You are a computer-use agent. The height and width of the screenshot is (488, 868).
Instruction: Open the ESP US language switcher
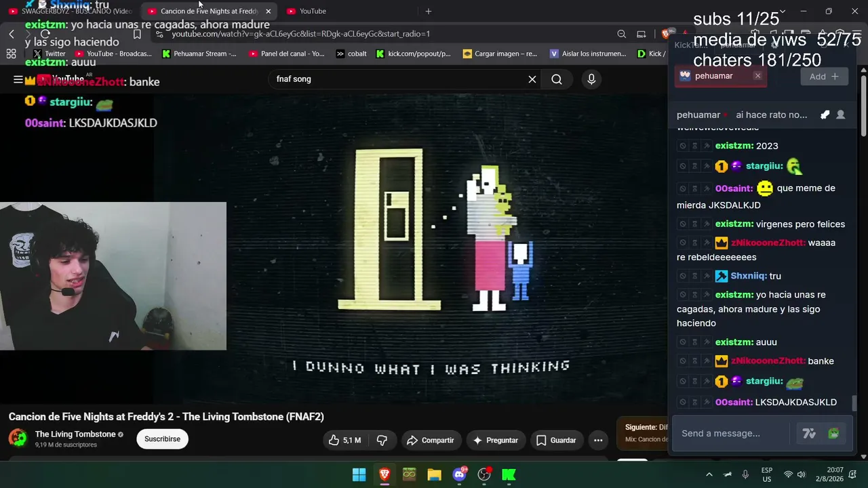767,474
